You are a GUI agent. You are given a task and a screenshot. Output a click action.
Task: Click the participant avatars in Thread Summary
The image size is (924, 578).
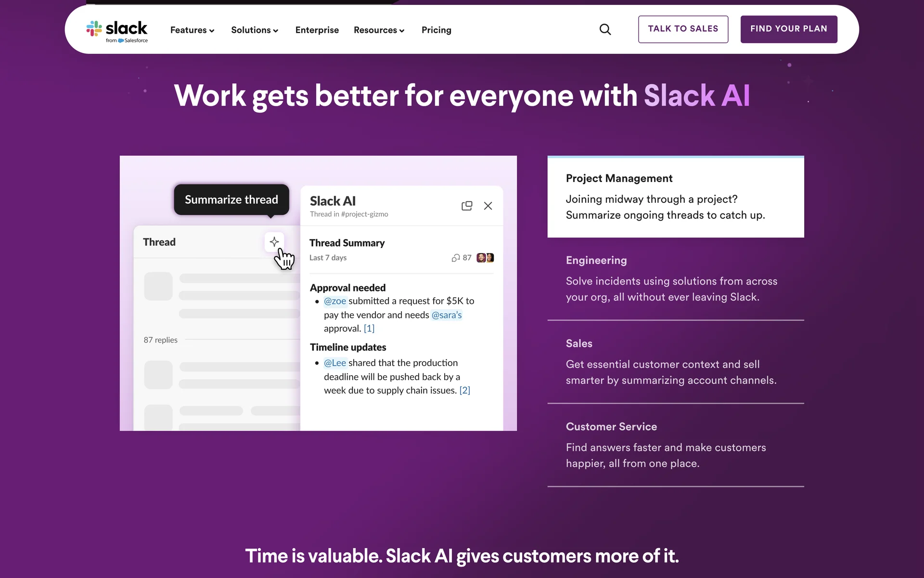485,258
